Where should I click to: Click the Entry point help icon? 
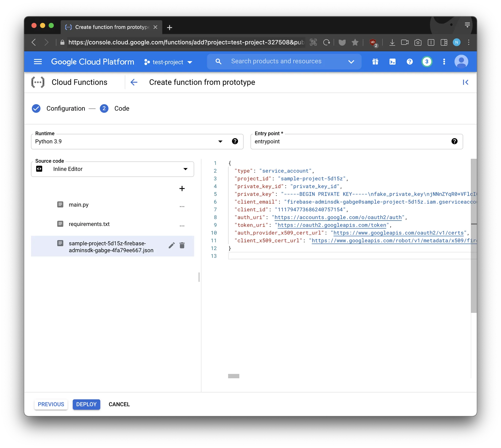coord(454,141)
